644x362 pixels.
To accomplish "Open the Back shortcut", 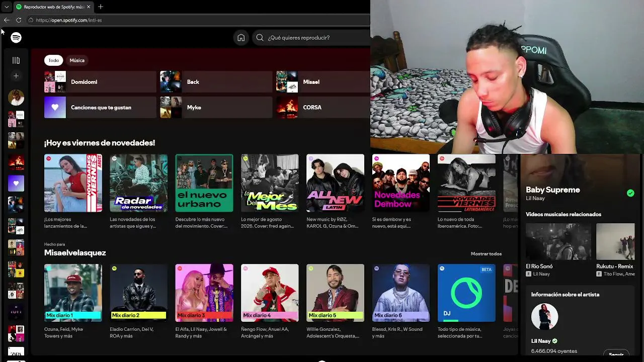I will pos(216,82).
